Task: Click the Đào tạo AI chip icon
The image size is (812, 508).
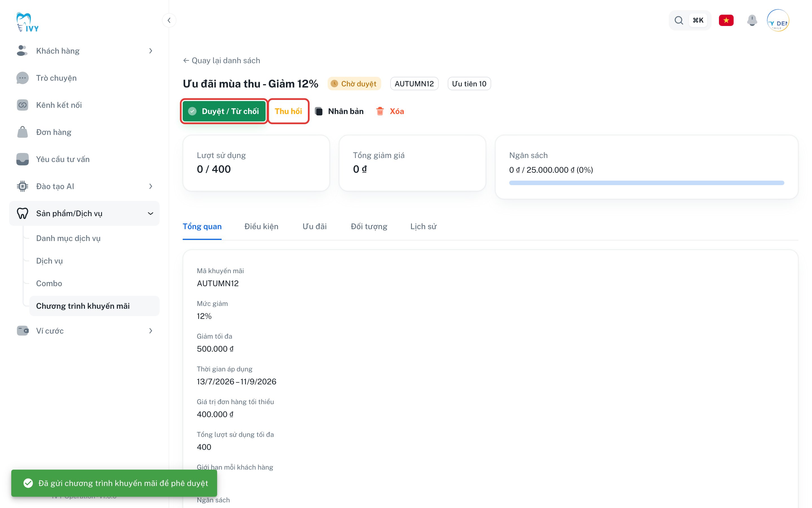Action: (22, 186)
